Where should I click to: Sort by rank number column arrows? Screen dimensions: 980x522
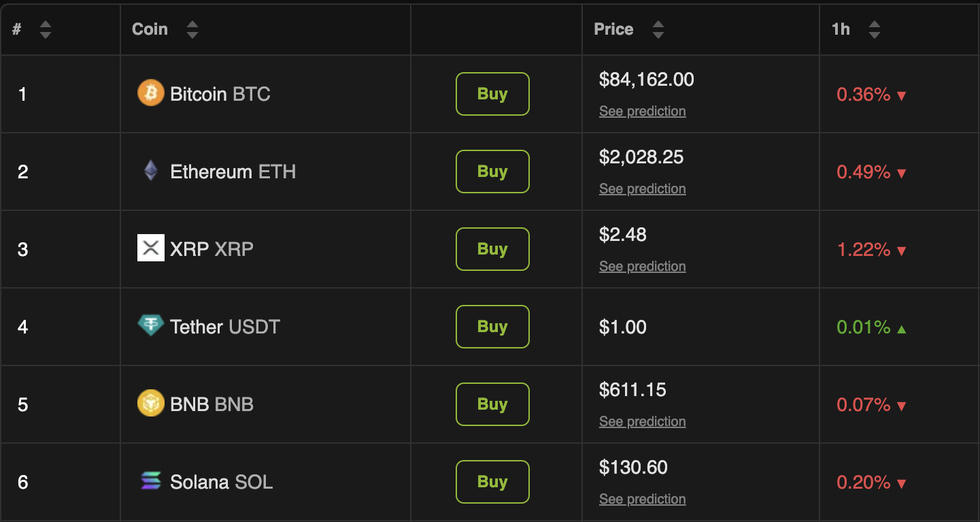(x=46, y=30)
